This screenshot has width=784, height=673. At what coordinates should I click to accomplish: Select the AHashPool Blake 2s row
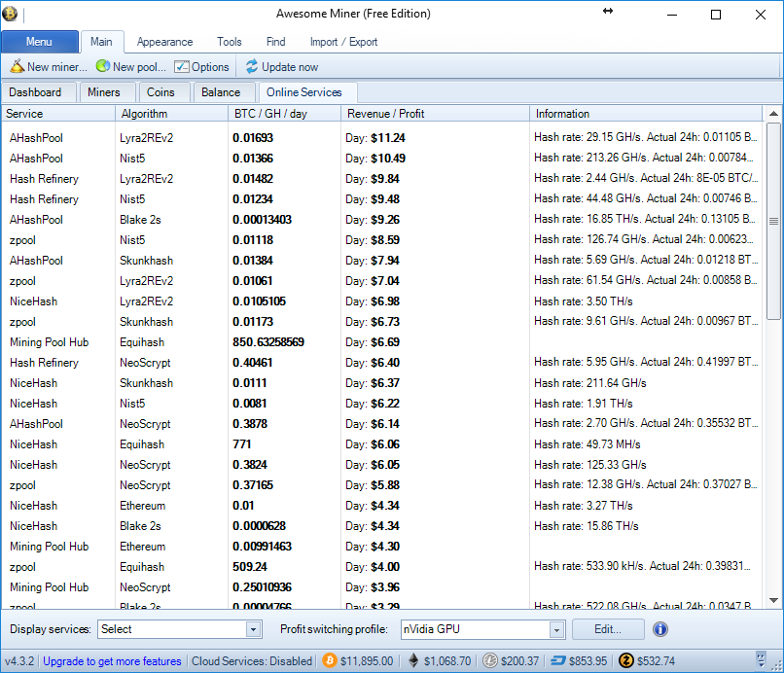coord(382,220)
